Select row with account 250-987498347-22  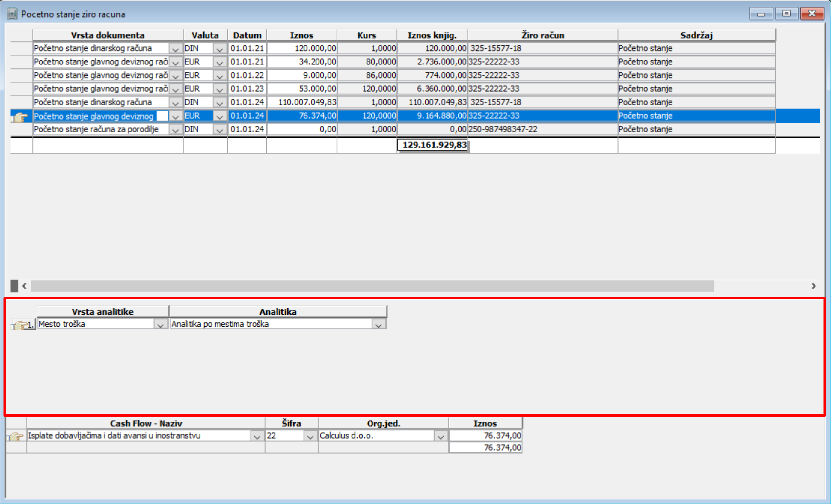pos(503,129)
